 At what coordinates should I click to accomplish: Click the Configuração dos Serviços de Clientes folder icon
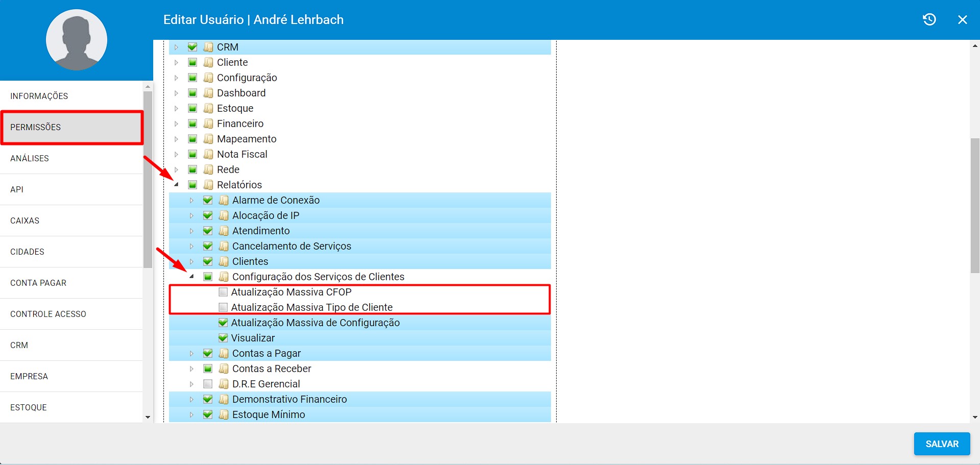click(224, 277)
